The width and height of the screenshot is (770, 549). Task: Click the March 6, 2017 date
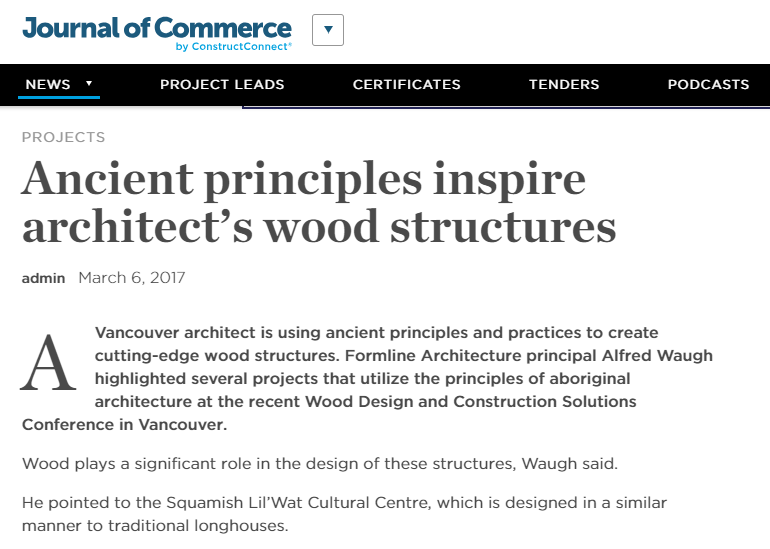[131, 278]
